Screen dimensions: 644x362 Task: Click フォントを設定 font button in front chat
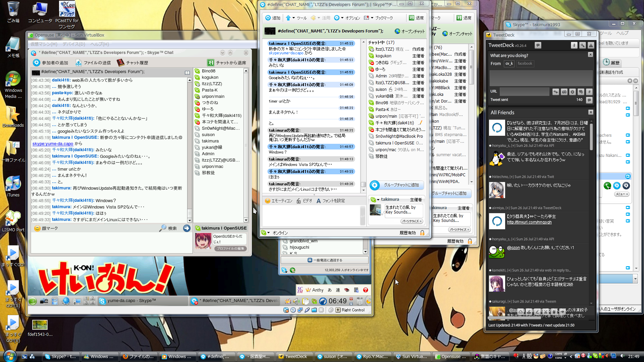(330, 201)
